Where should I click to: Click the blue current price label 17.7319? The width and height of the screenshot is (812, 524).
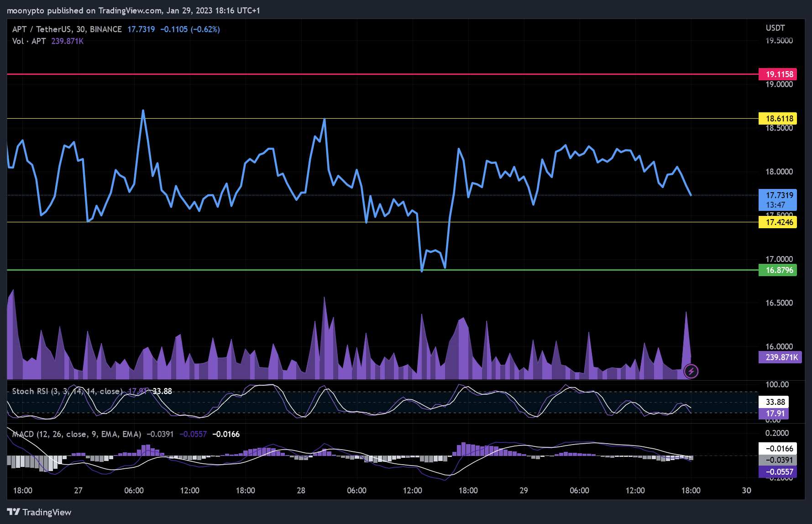[x=778, y=200]
